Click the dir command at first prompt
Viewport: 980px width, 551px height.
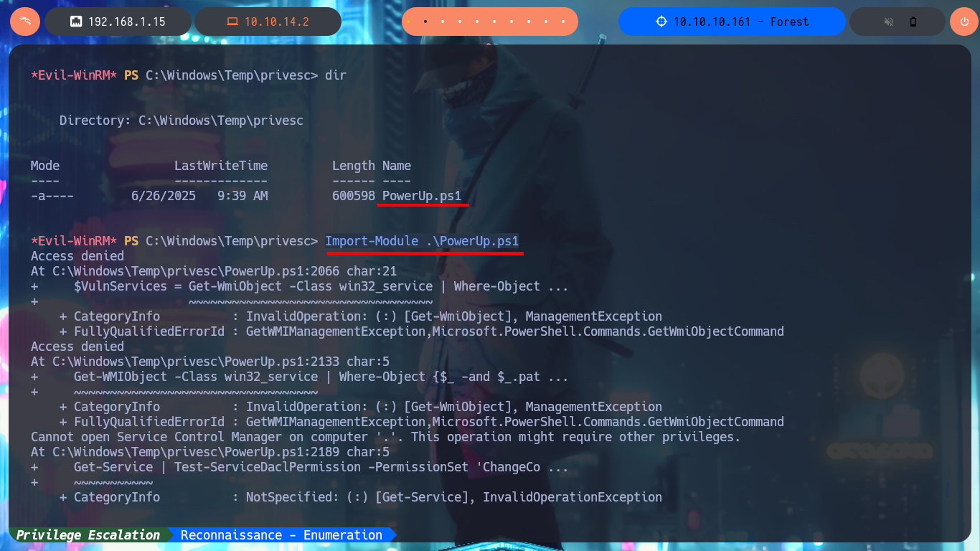point(336,75)
